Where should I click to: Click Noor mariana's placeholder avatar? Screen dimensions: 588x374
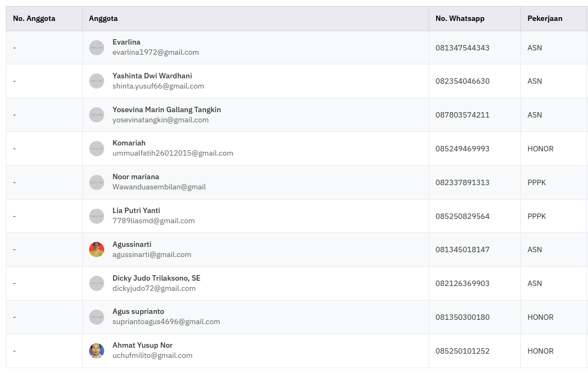pyautogui.click(x=97, y=182)
